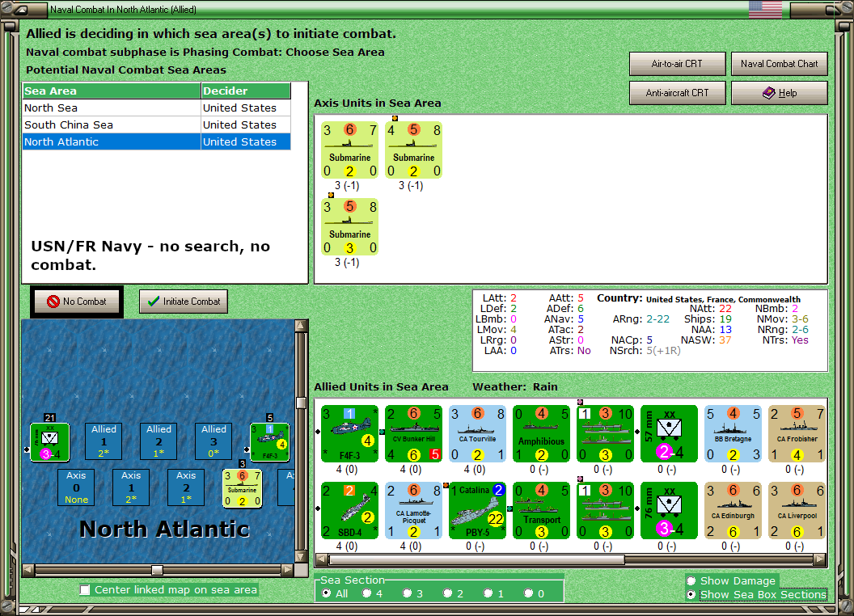Pick the CA Lamotte-Picquet cruiser counter
The width and height of the screenshot is (854, 616).
[413, 510]
